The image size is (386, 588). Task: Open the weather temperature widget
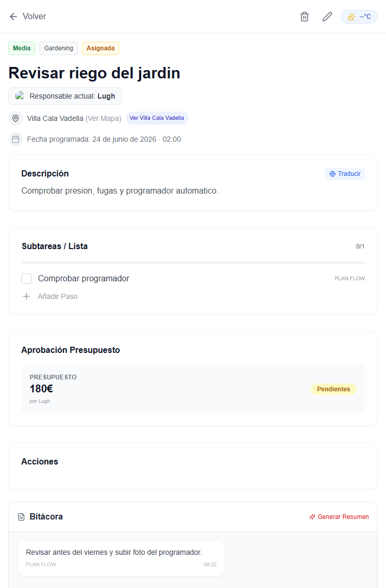click(359, 17)
